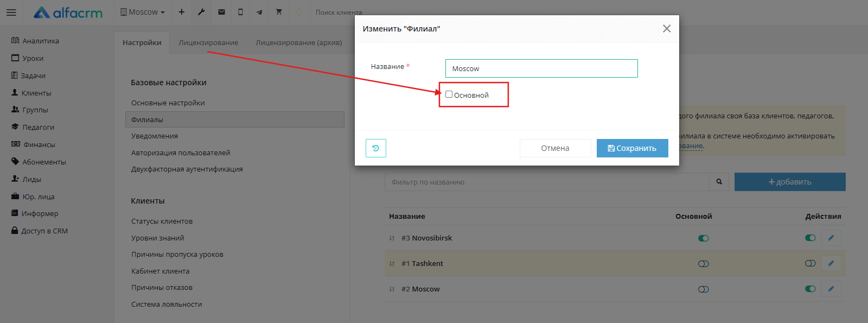Click the envelope mail icon
Viewport: 868px width, 323px height.
pyautogui.click(x=221, y=12)
